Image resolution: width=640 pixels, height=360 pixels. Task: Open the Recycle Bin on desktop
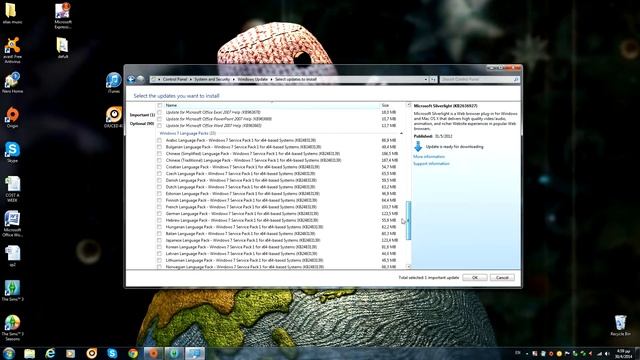(x=620, y=325)
